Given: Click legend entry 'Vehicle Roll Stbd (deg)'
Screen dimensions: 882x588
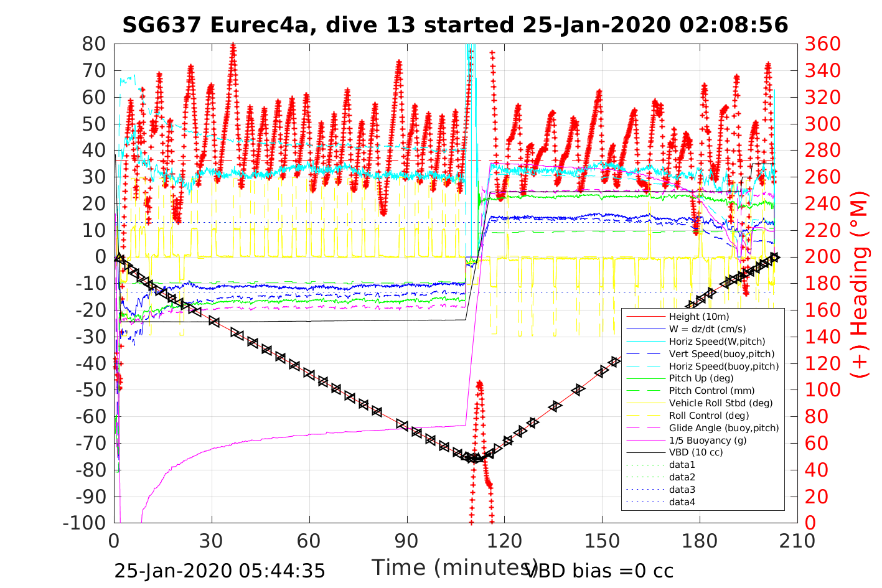Looking at the screenshot, I should tap(721, 403).
